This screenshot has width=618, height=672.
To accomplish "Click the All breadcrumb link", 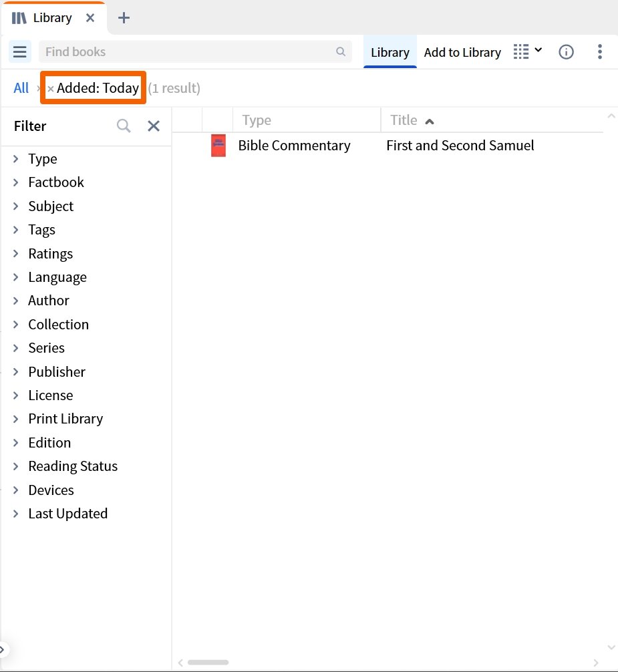I will [20, 88].
